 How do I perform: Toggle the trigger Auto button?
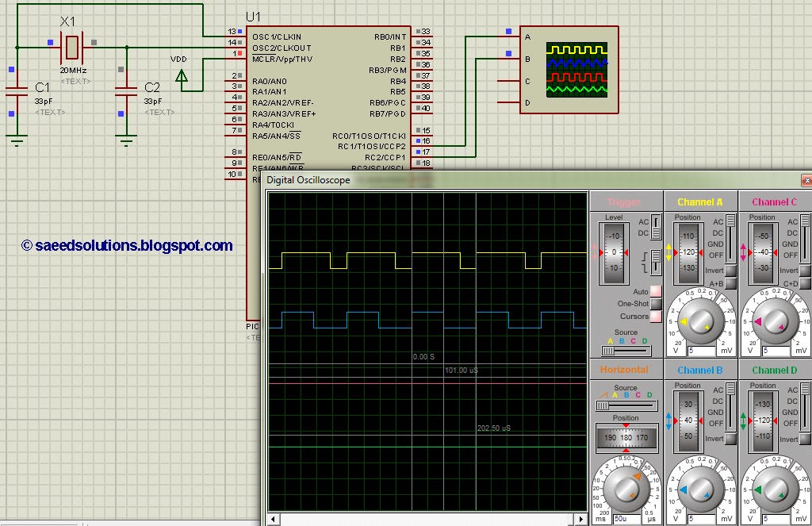click(656, 291)
